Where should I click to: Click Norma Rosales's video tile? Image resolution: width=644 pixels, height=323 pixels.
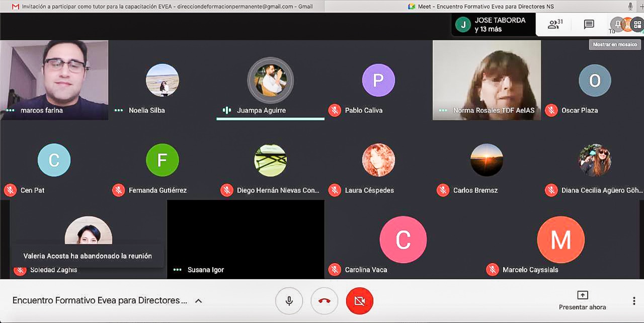click(x=487, y=80)
